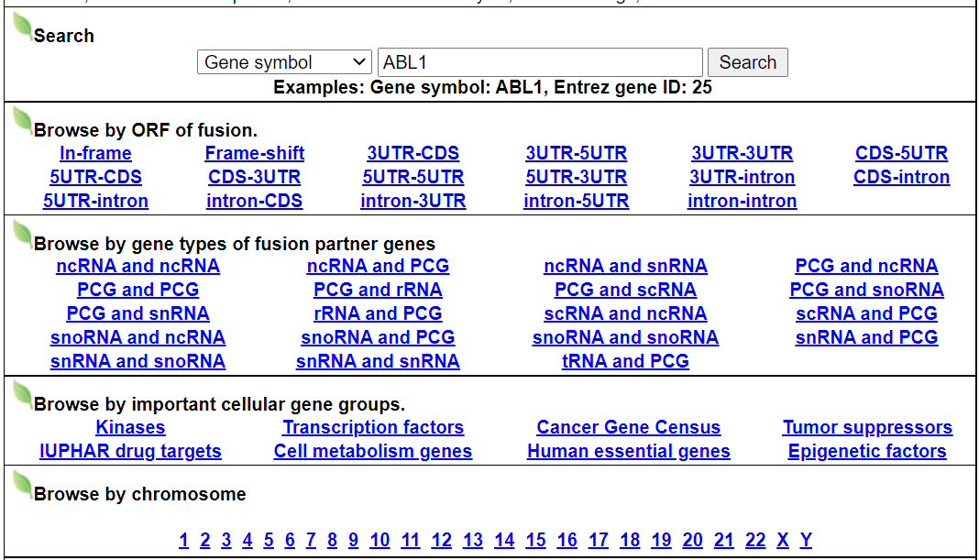Open the Gene symbol dropdown

(284, 62)
